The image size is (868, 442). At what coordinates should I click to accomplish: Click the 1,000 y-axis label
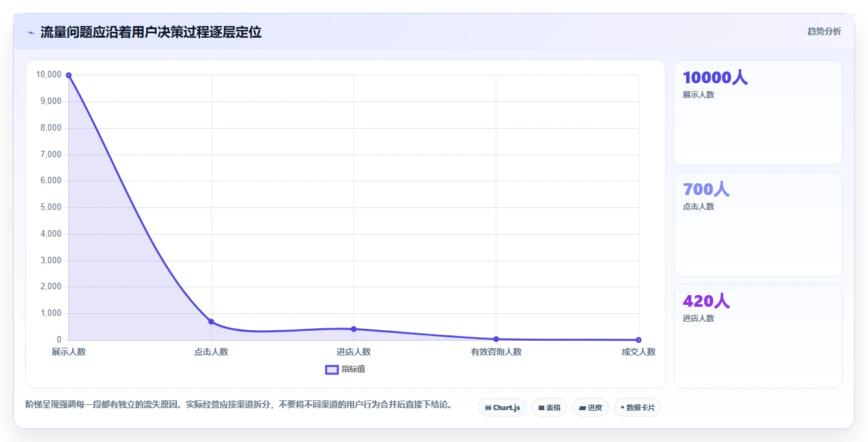click(51, 313)
